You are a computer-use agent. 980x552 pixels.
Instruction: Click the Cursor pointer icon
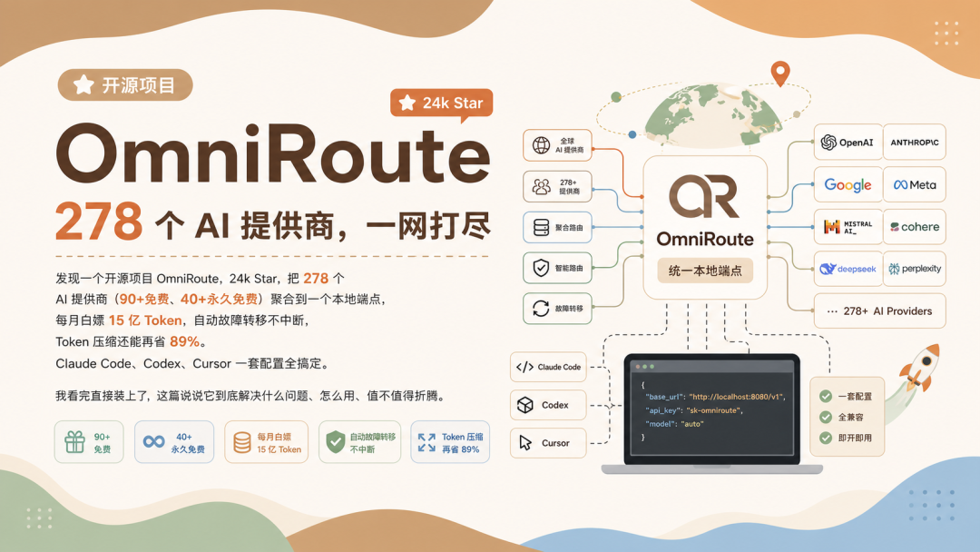(525, 443)
